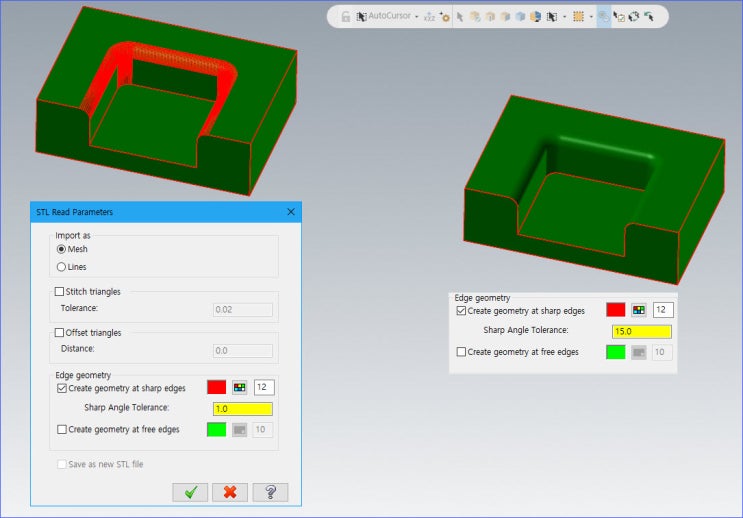743x518 pixels.
Task: Expand the dropdown next to the dotted rectangle icon
Action: 591,17
